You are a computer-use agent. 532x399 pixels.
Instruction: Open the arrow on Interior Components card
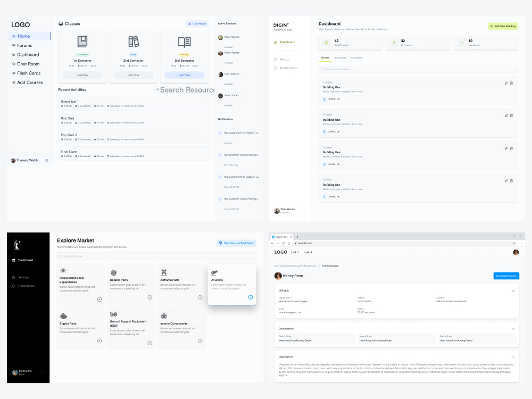point(200,341)
